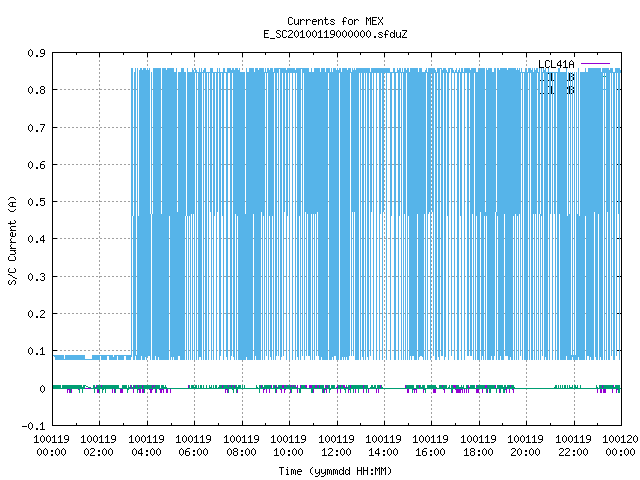Click the 0.1 y-axis tick label

36,351
